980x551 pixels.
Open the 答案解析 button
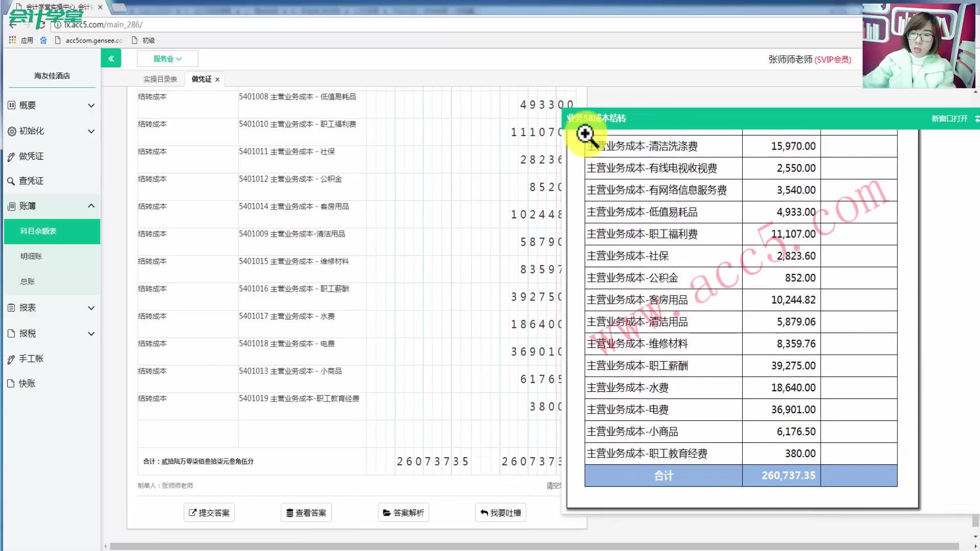[x=403, y=513]
